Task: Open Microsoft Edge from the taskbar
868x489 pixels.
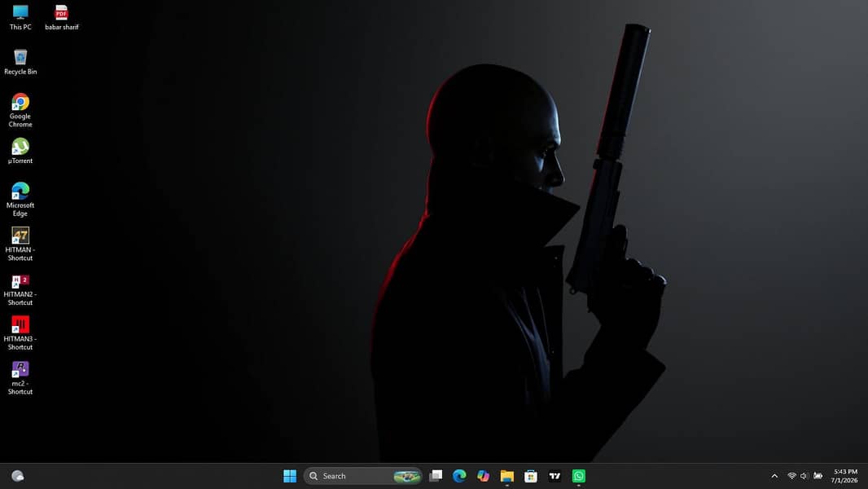Action: (x=459, y=476)
